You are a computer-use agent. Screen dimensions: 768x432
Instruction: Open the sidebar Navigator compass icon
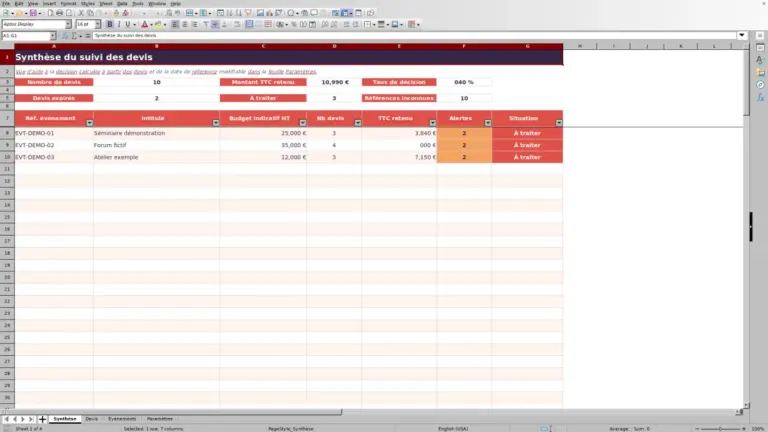(760, 85)
